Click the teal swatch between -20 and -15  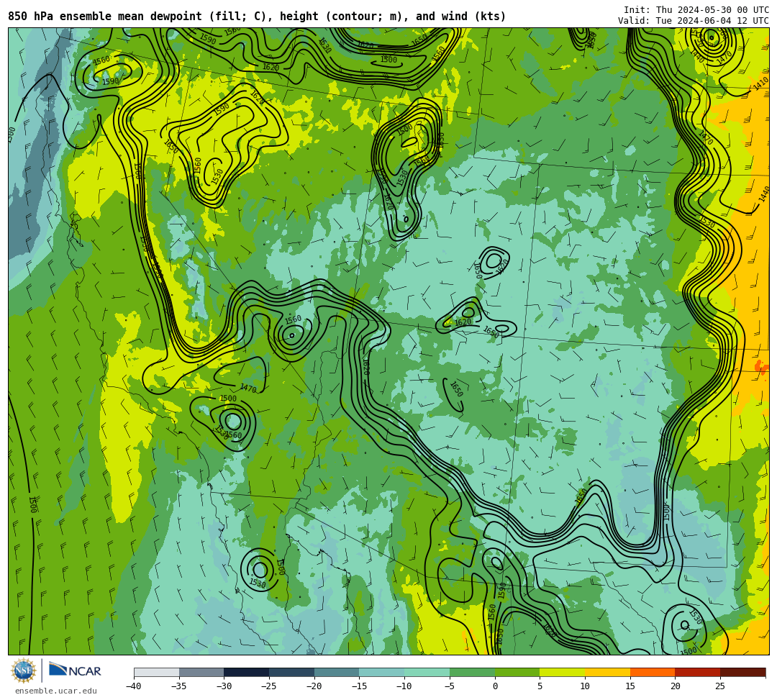click(337, 672)
